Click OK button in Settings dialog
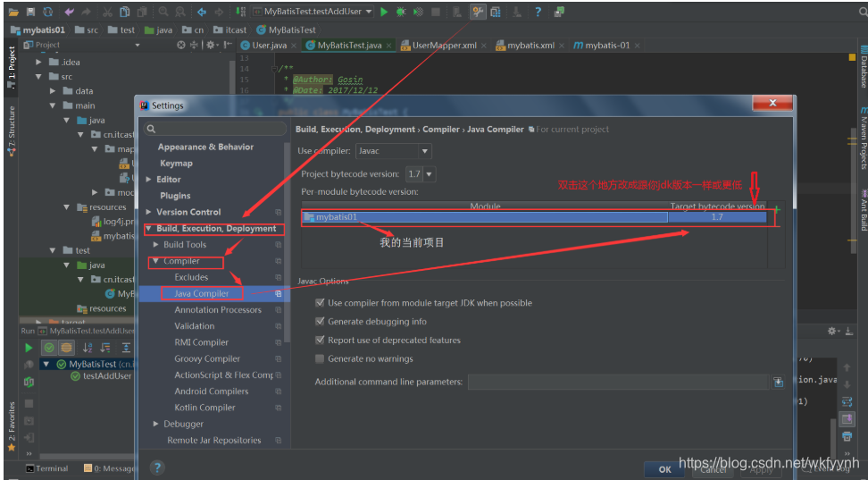The height and width of the screenshot is (480, 868). [664, 469]
